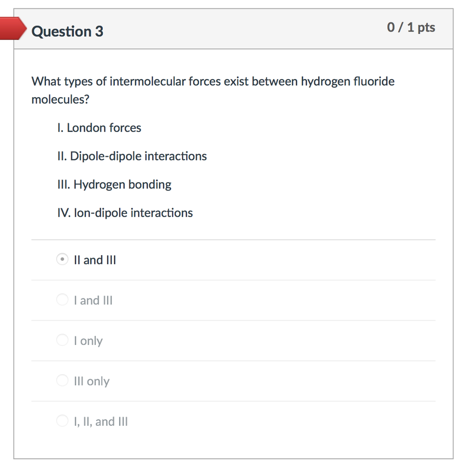Click the 0 / 1 pts score display
This screenshot has height=476, width=473.
click(411, 27)
